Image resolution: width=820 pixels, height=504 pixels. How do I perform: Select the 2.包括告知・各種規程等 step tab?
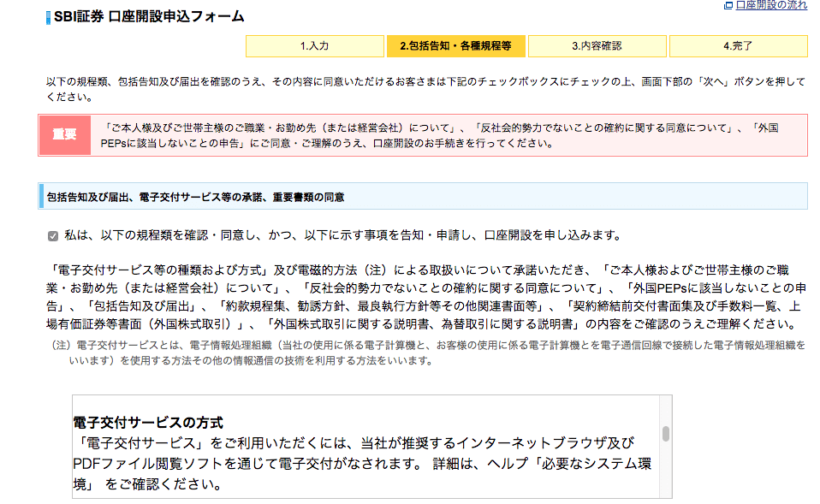pos(455,46)
